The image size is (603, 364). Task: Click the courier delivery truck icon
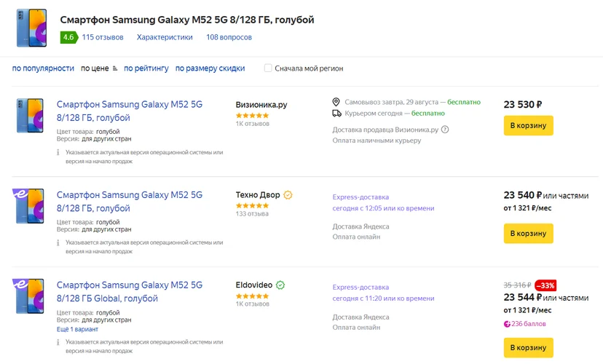pyautogui.click(x=336, y=114)
